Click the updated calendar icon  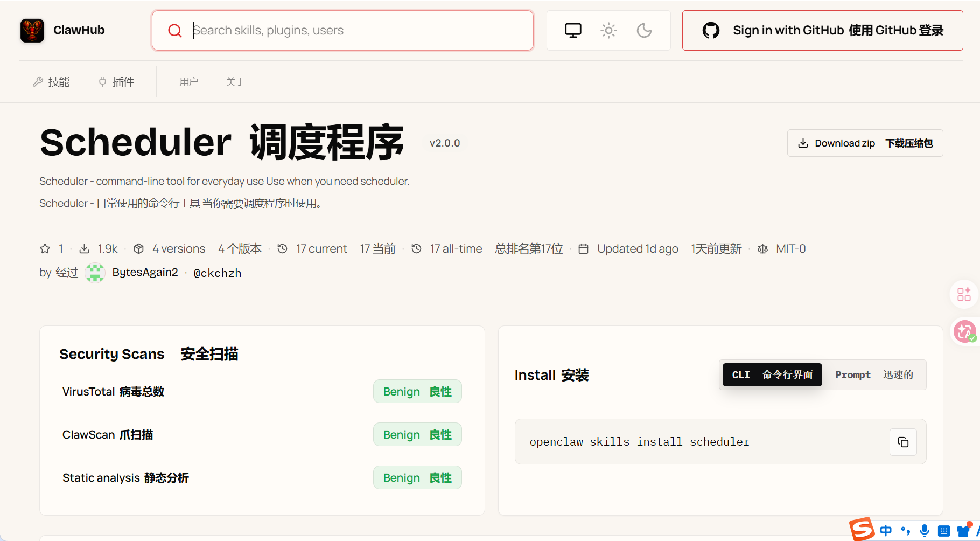583,249
